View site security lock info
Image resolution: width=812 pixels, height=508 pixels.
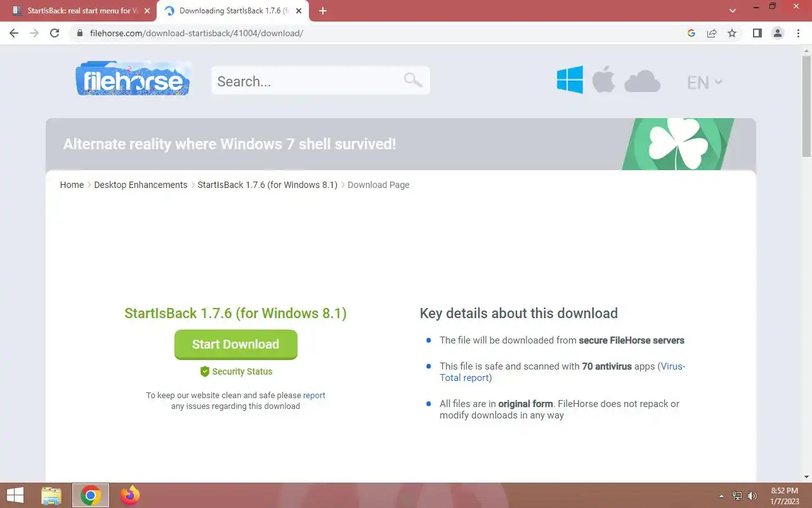pyautogui.click(x=80, y=33)
